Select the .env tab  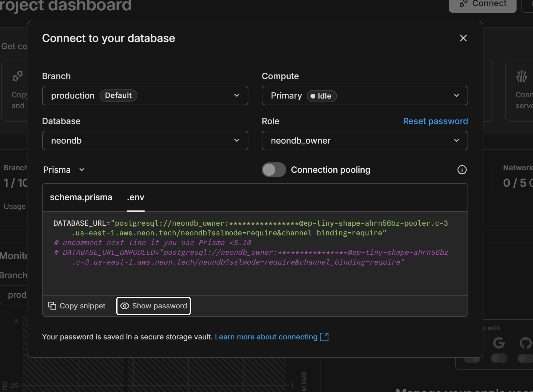[x=135, y=197]
